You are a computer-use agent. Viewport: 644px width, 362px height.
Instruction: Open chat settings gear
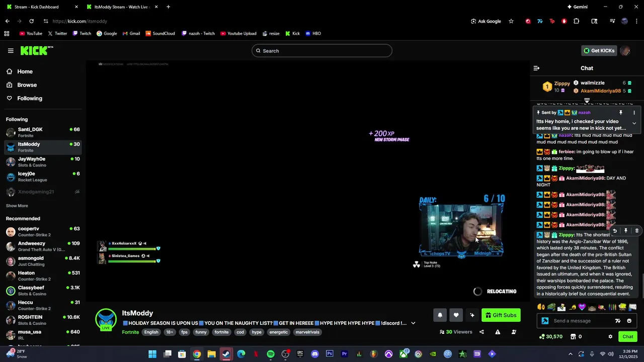click(x=610, y=336)
